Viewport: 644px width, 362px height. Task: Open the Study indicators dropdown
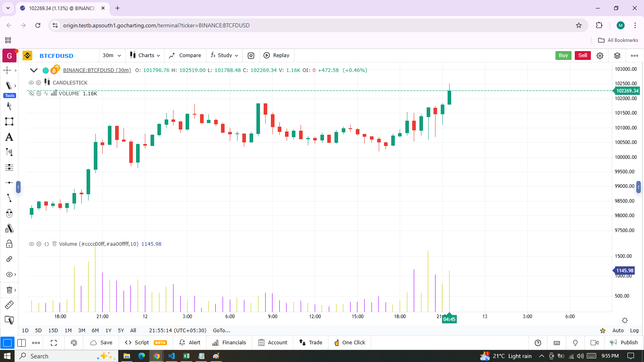[224, 56]
